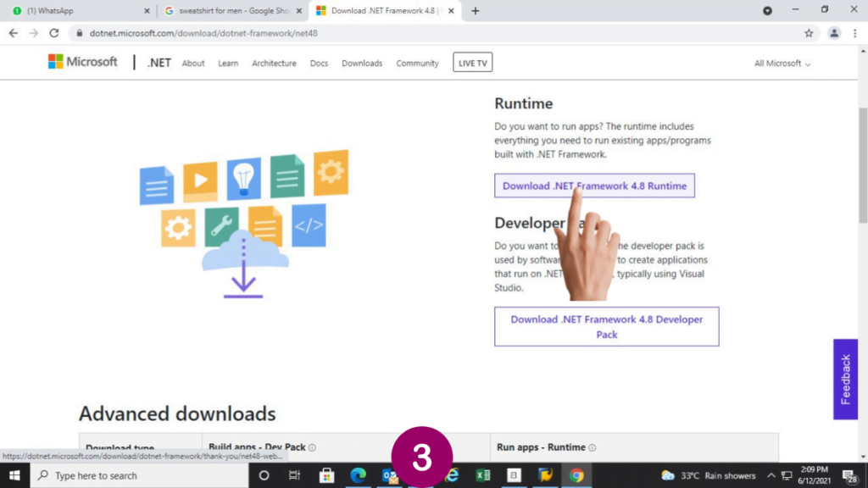Viewport: 868px width, 488px height.
Task: Select the Download .NET Framework 4.8 tab
Action: 385,10
